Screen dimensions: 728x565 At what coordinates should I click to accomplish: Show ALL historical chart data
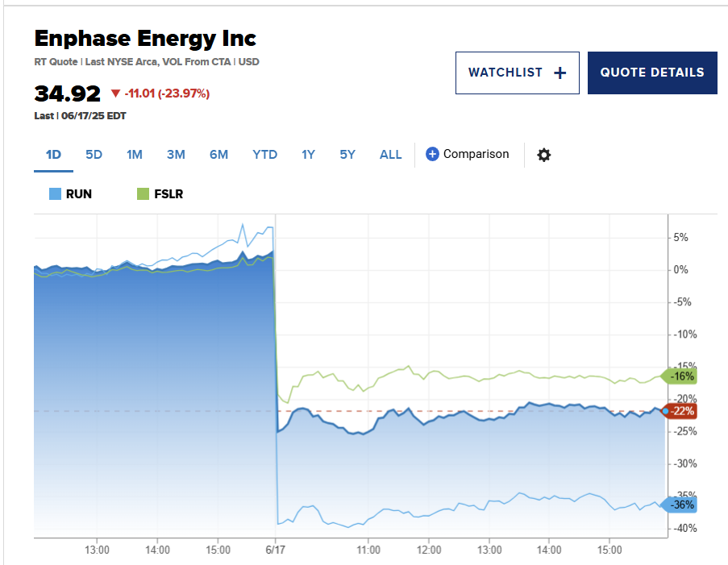click(x=390, y=155)
